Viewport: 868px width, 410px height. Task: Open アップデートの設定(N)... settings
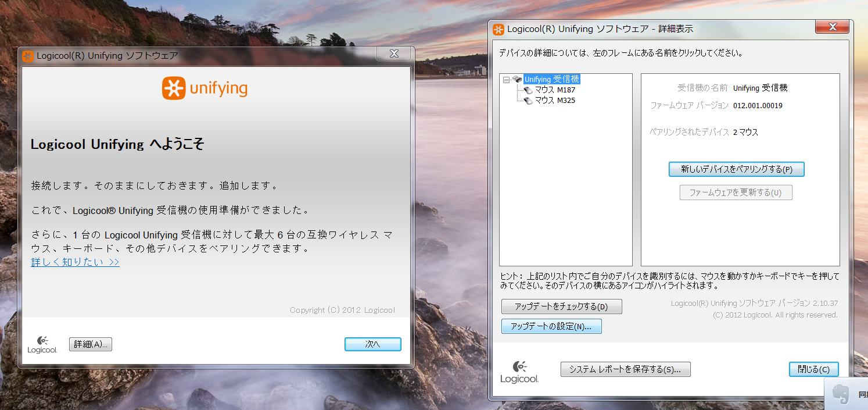pos(551,326)
